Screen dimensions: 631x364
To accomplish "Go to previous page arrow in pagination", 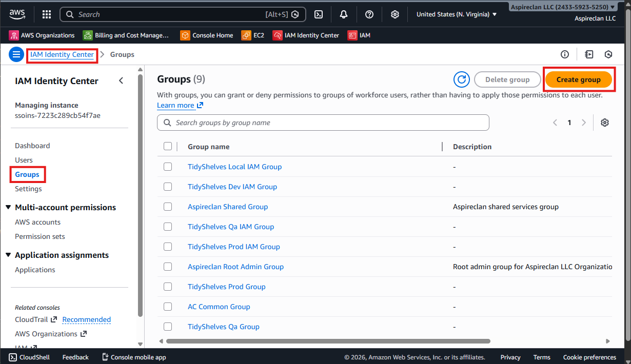I will [x=555, y=123].
